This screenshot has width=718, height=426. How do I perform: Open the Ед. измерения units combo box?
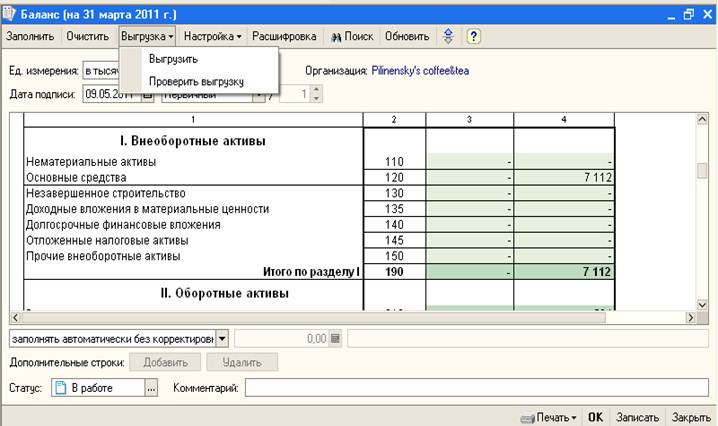pyautogui.click(x=101, y=71)
